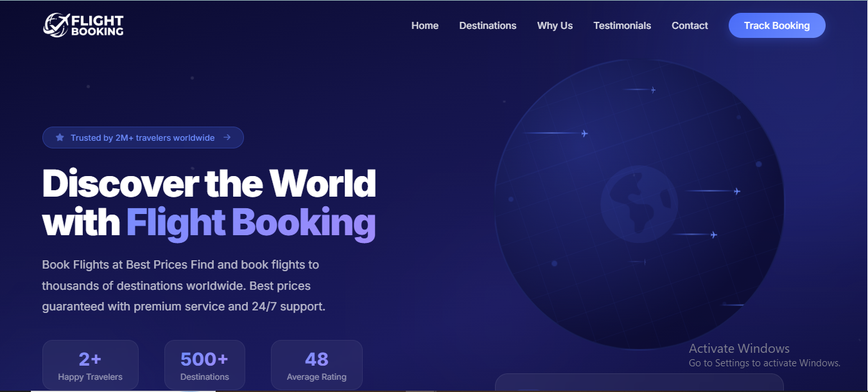This screenshot has width=868, height=392.
Task: Click 'Discover the World' headline text
Action: pyautogui.click(x=209, y=184)
